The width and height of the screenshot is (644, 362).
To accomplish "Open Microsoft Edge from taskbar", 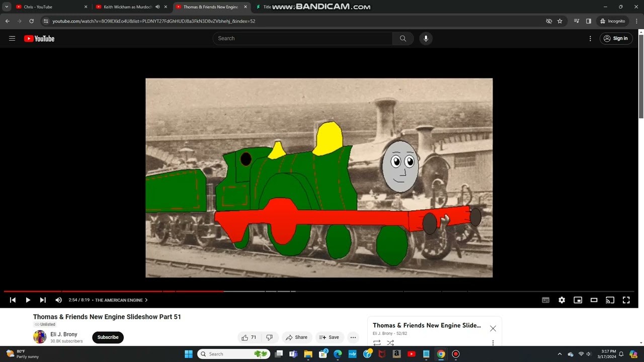I will (338, 354).
